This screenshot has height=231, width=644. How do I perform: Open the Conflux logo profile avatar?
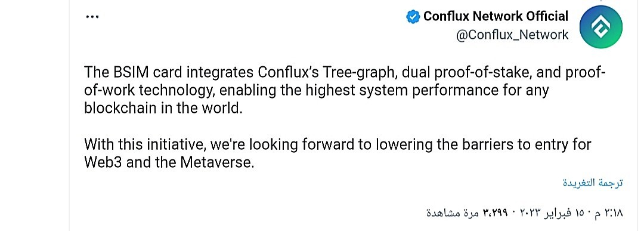click(x=601, y=27)
